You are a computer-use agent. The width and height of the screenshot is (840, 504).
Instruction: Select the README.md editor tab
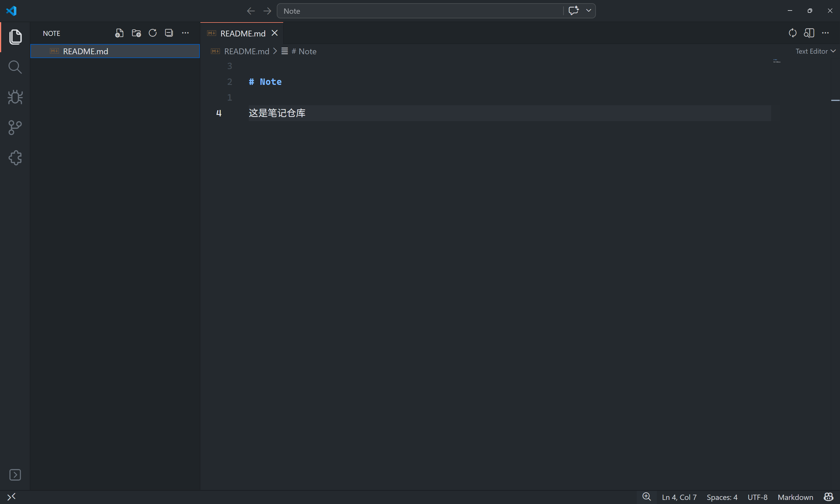point(242,33)
